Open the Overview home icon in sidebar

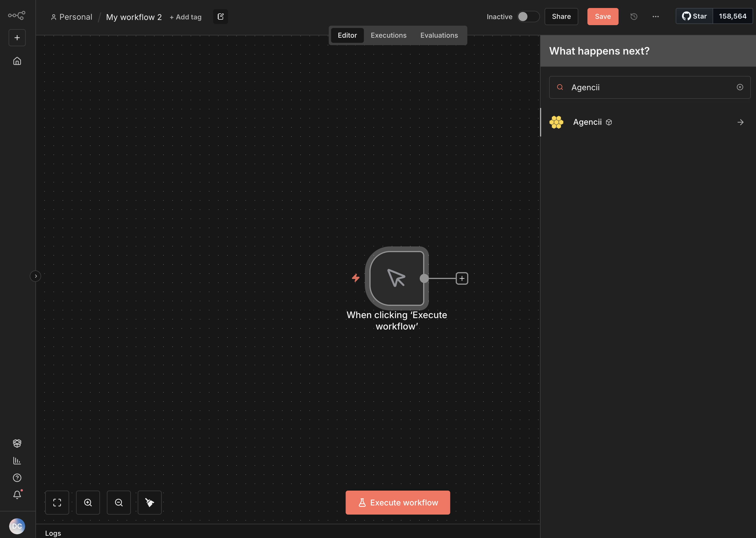17,61
